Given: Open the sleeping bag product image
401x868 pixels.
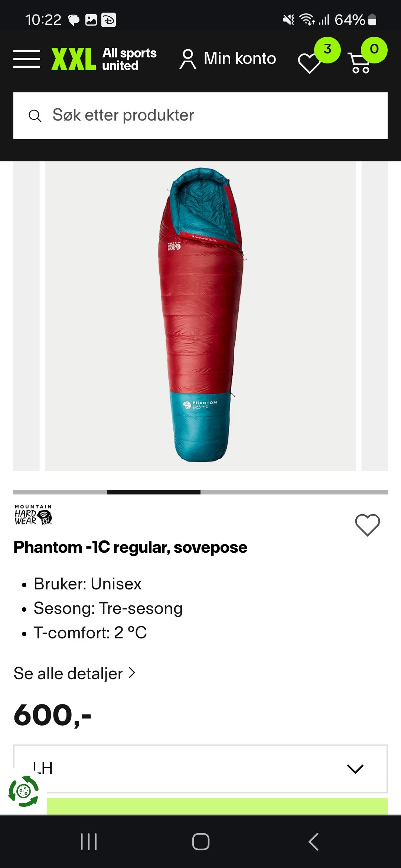Looking at the screenshot, I should (x=200, y=316).
